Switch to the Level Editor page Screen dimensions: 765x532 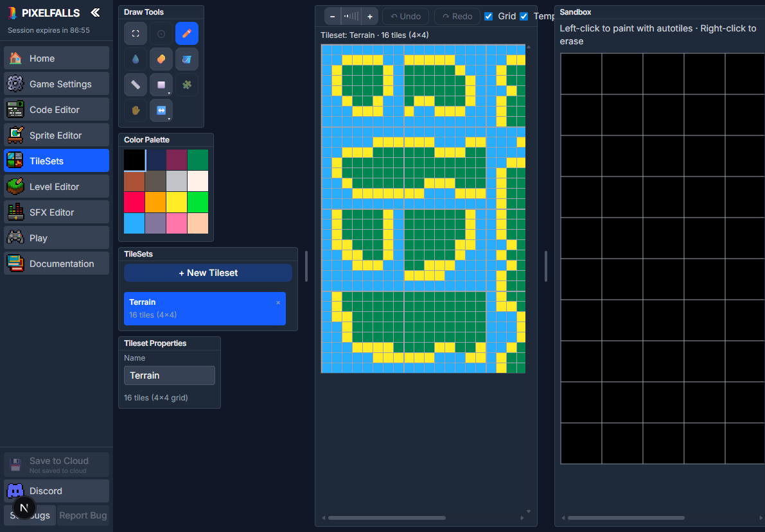(57, 186)
